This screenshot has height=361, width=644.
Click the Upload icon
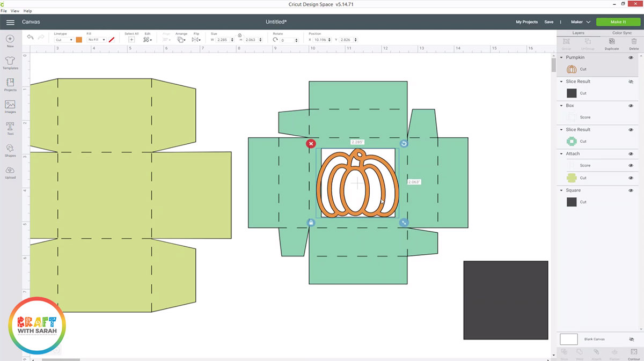(x=10, y=171)
